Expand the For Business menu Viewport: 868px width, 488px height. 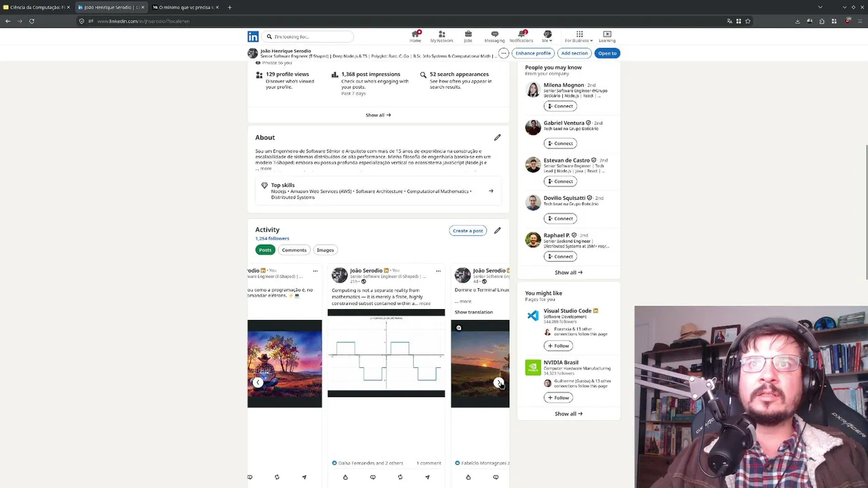(579, 37)
